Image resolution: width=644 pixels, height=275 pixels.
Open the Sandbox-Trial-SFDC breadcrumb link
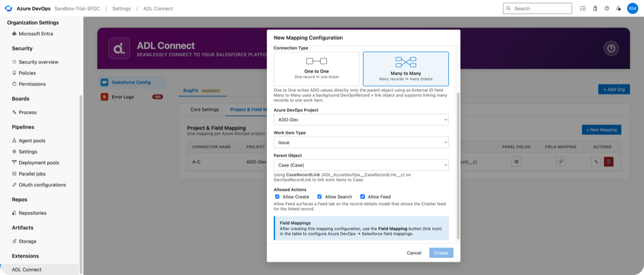click(77, 9)
